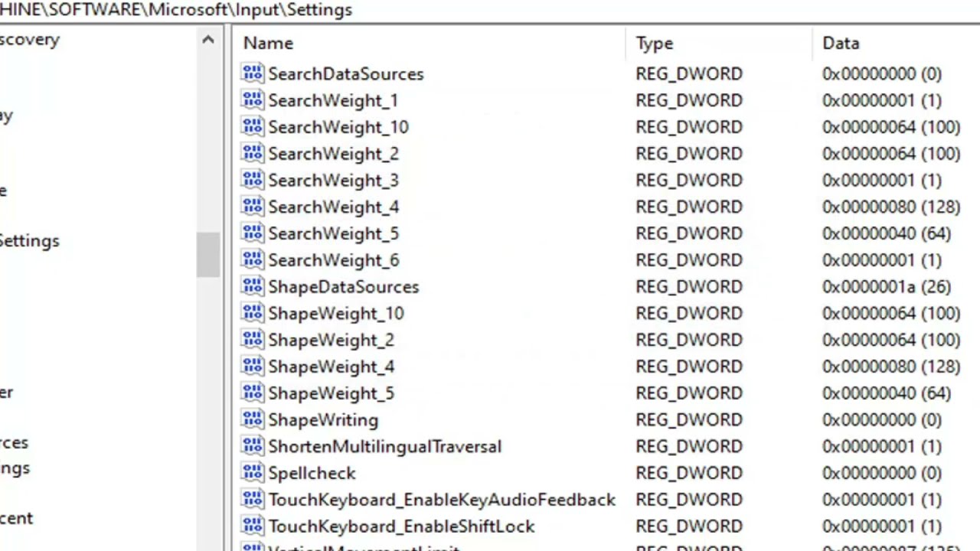Click the ShapeWriting value name

pyautogui.click(x=323, y=419)
